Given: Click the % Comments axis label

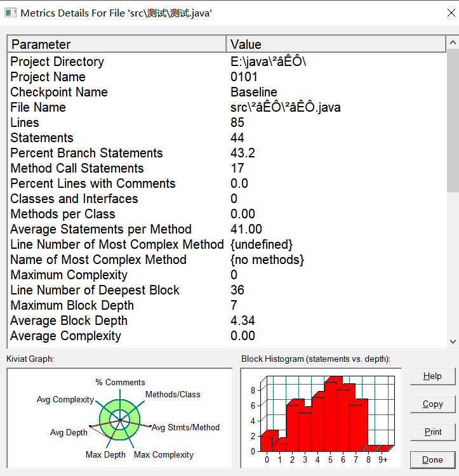Looking at the screenshot, I should (120, 382).
